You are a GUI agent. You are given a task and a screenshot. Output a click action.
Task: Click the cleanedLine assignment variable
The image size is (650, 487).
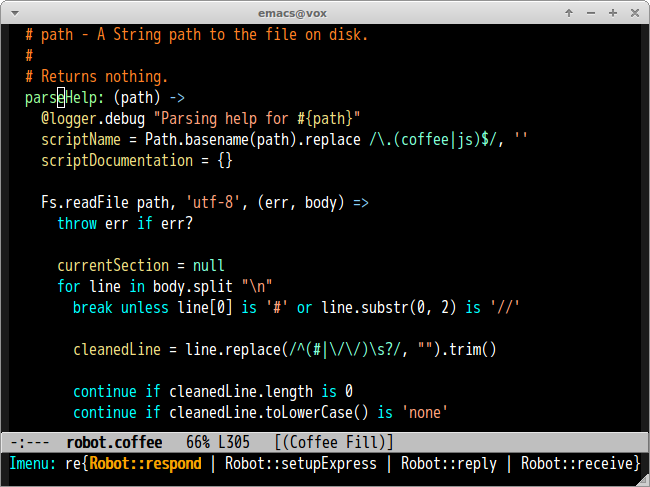point(117,350)
